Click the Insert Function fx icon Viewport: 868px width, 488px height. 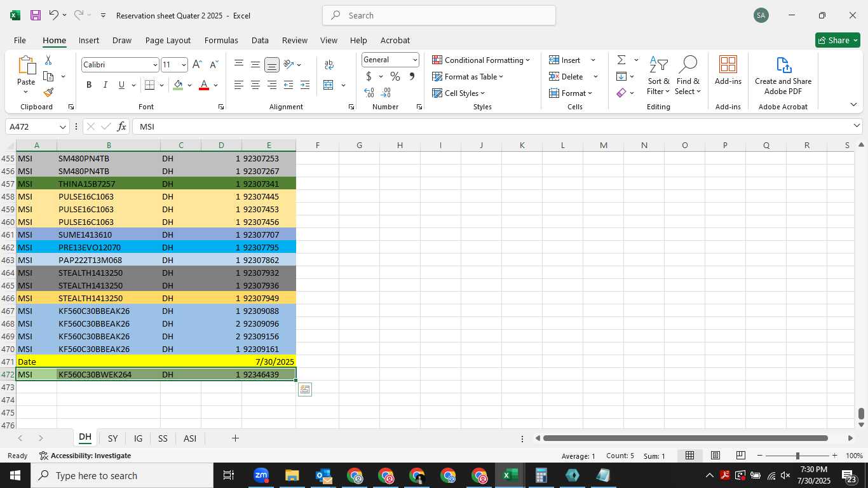click(x=122, y=126)
